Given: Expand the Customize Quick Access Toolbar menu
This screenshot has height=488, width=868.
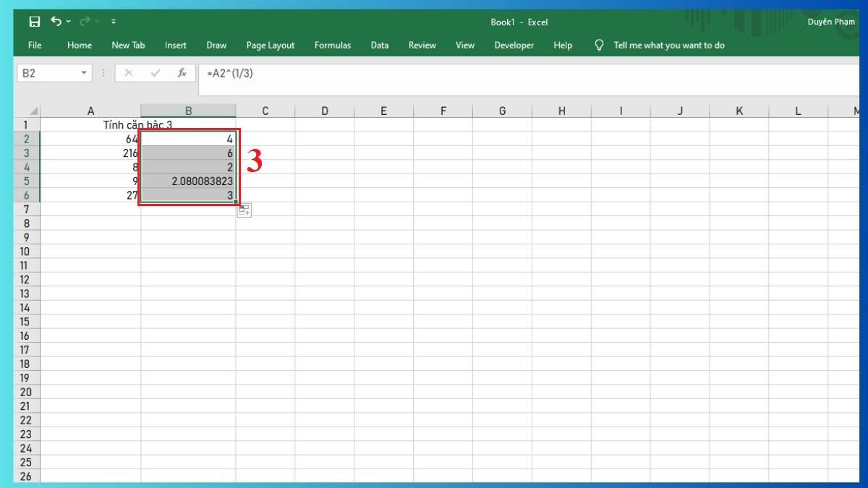Looking at the screenshot, I should pos(114,21).
